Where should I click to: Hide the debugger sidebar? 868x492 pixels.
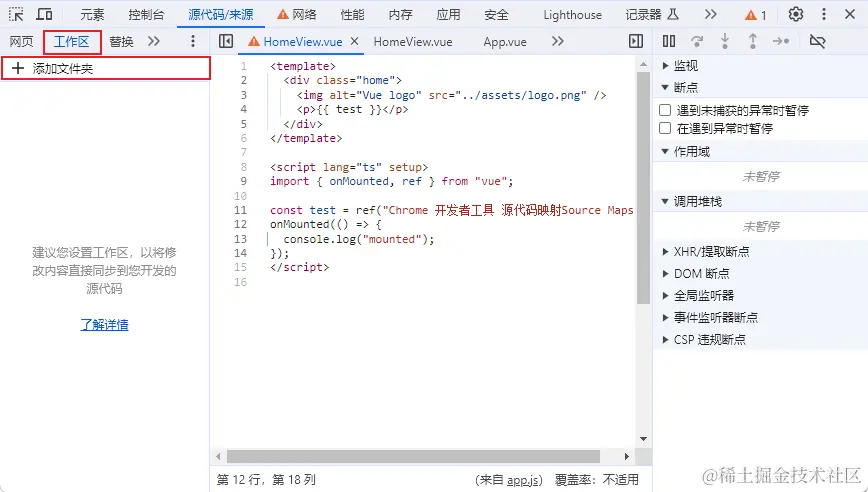(636, 41)
